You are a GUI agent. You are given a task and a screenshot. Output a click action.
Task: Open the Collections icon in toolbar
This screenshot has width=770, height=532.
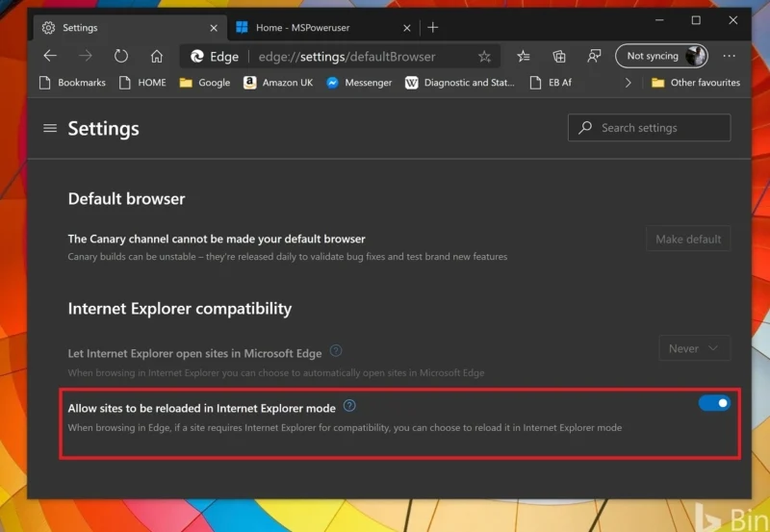(x=559, y=56)
